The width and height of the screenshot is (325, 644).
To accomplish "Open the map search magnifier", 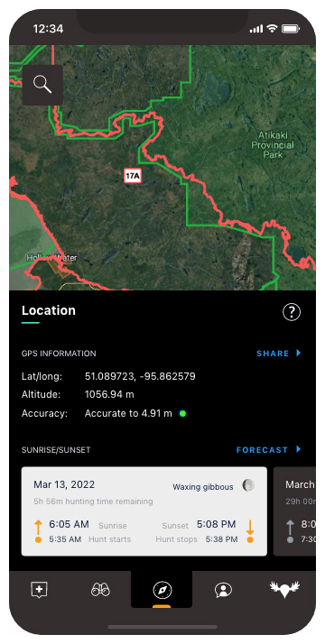I will 42,85.
